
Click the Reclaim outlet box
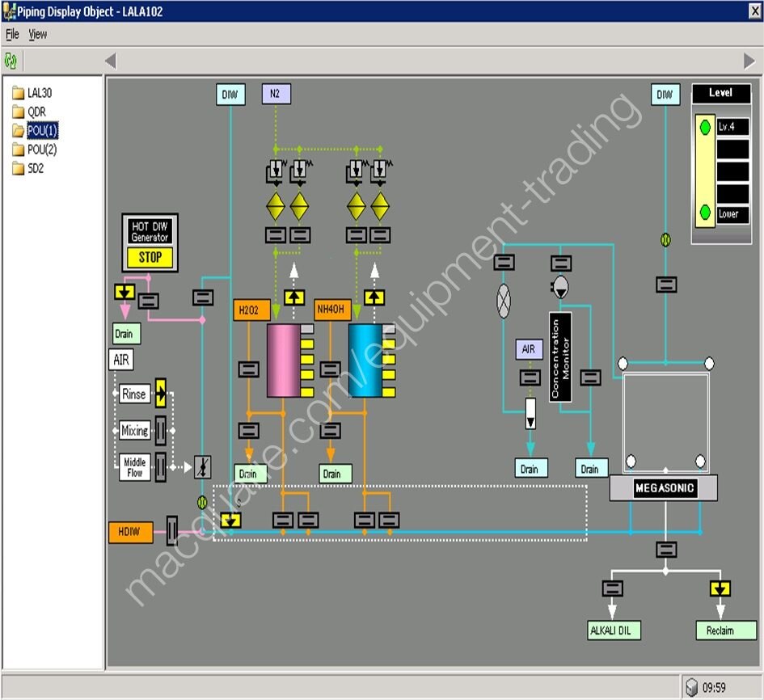click(725, 630)
